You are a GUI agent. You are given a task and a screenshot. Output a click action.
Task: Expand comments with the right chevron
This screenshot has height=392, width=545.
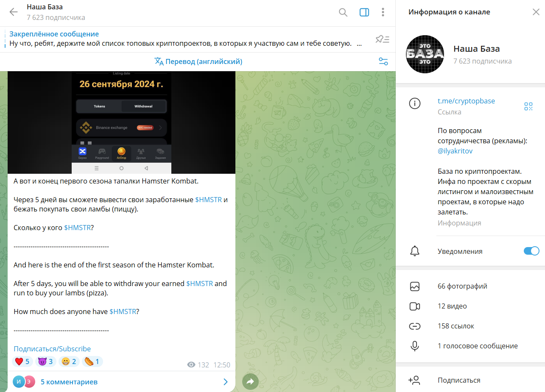pos(226,382)
